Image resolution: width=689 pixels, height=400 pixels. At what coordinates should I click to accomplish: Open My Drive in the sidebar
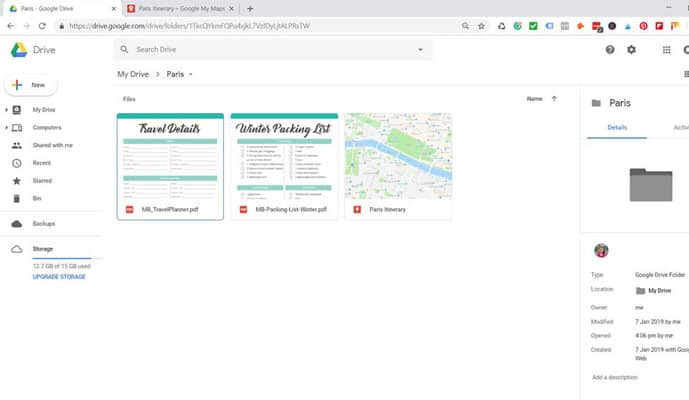[x=44, y=109]
